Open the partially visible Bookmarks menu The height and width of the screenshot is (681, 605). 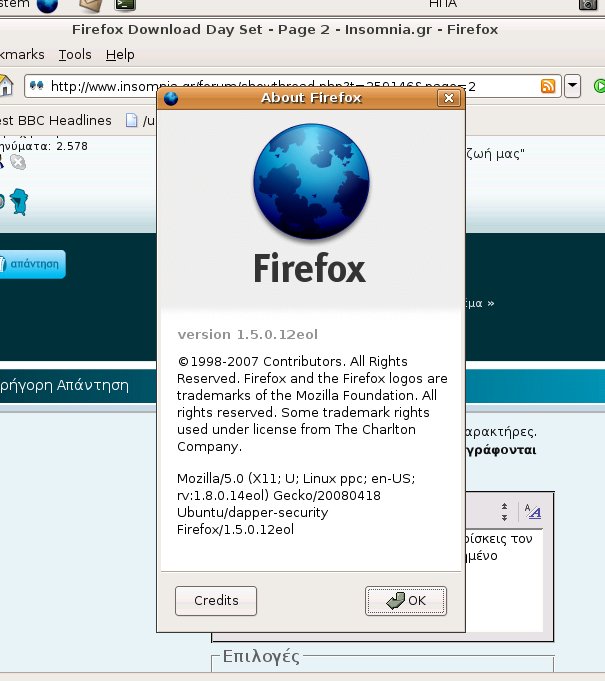tap(22, 55)
